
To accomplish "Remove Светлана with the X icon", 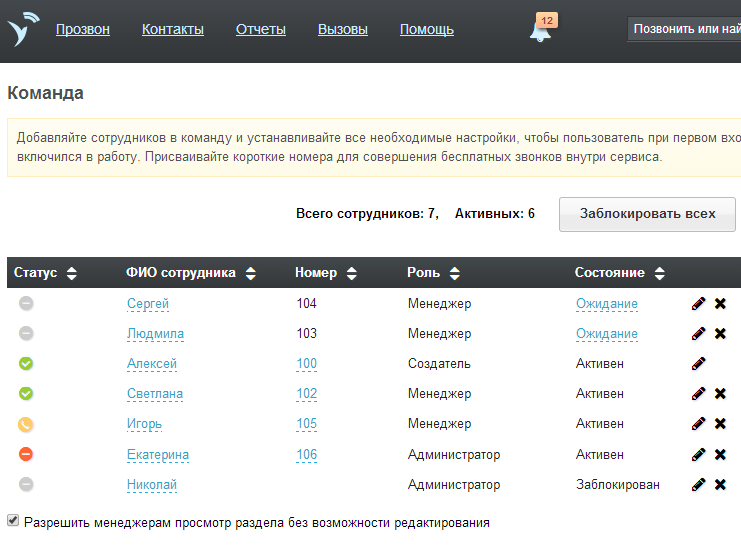I will pyautogui.click(x=720, y=394).
